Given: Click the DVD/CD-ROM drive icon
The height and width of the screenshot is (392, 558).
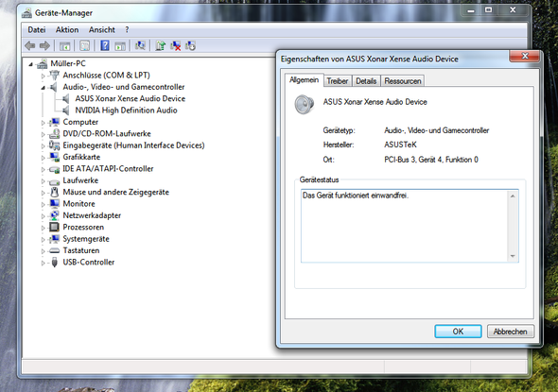Looking at the screenshot, I should pyautogui.click(x=54, y=133).
